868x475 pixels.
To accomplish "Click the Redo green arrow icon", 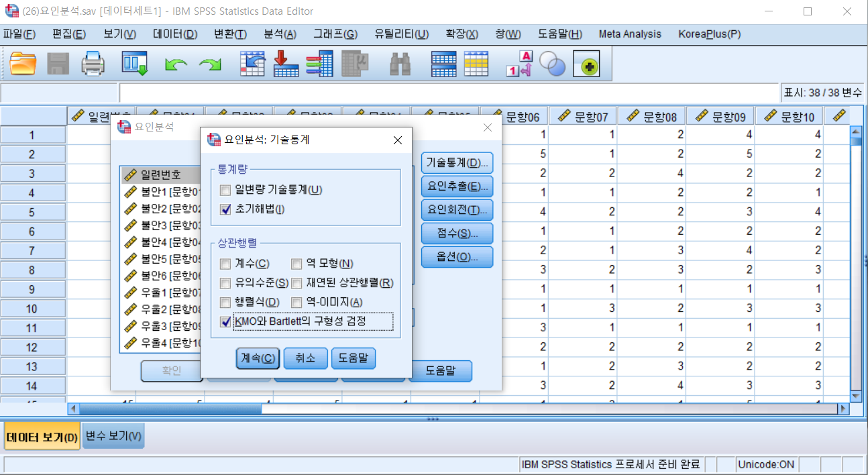I will click(x=211, y=64).
